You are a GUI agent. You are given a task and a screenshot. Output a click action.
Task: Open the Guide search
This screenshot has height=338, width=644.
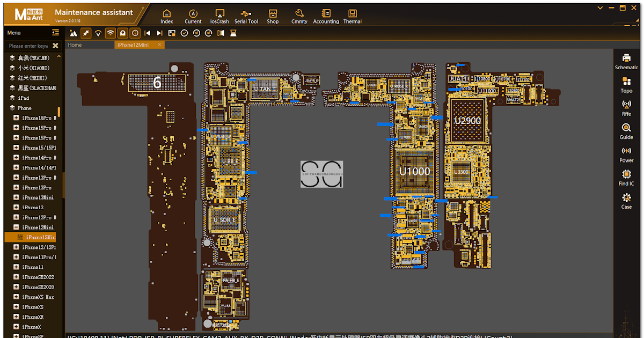coord(626,131)
